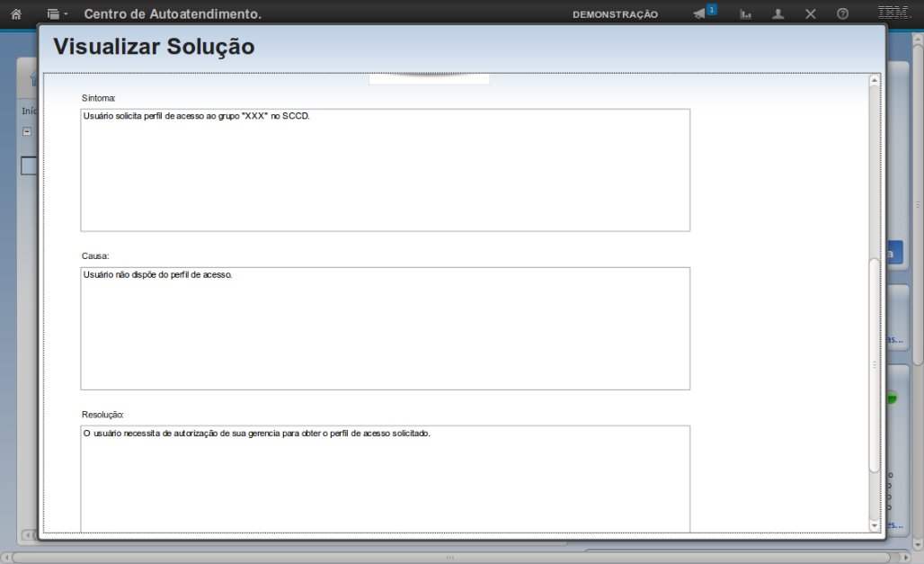Screen dimensions: 924x564
Task: Click inside the Sintoma text area
Action: (385, 170)
